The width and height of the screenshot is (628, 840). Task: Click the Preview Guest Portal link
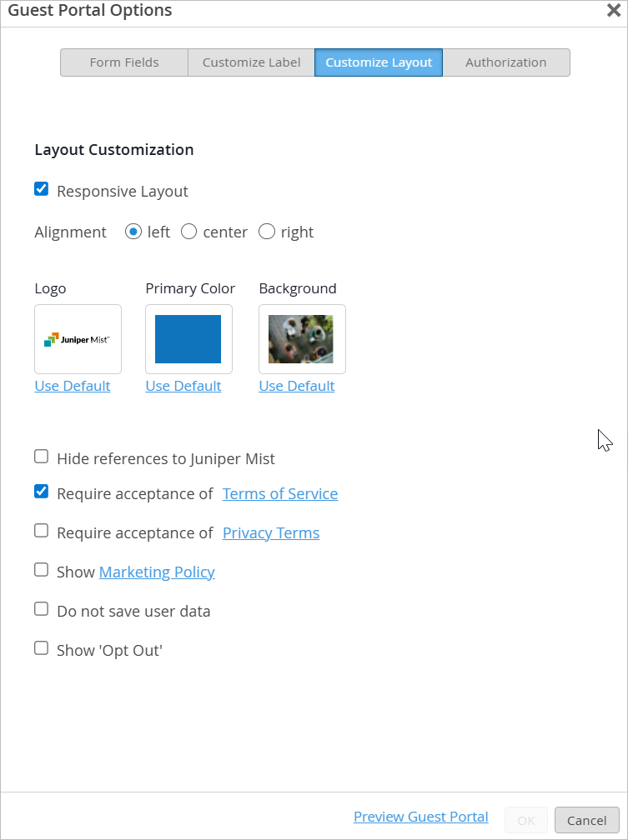[421, 817]
